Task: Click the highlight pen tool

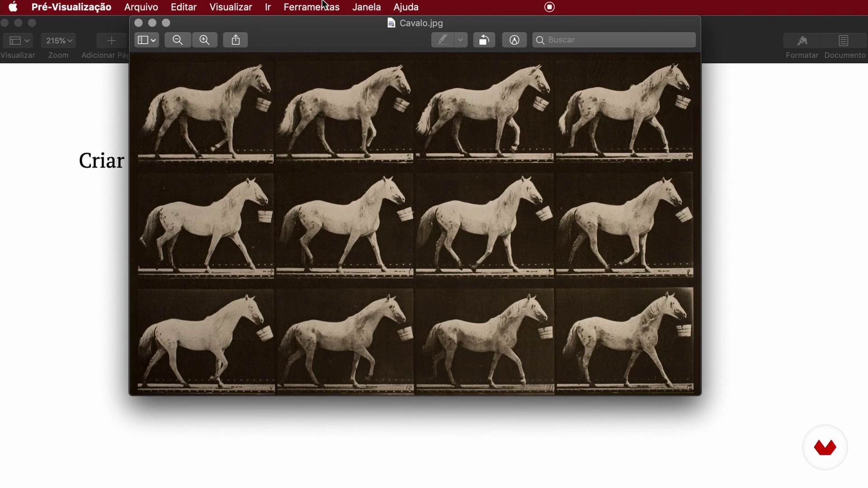Action: coord(443,40)
